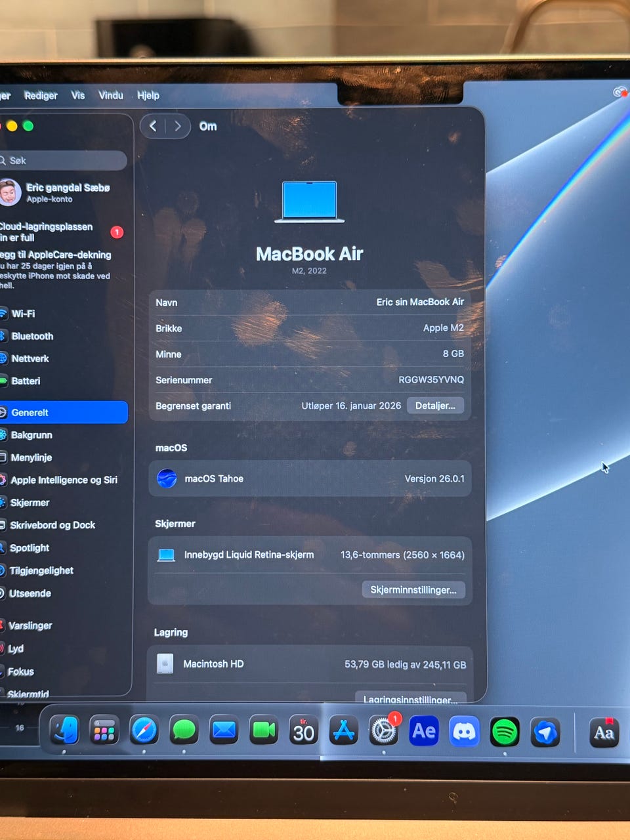This screenshot has height=840, width=630.
Task: Click 53,79 GB ledig av 245,11 GB
Action: [x=406, y=664]
